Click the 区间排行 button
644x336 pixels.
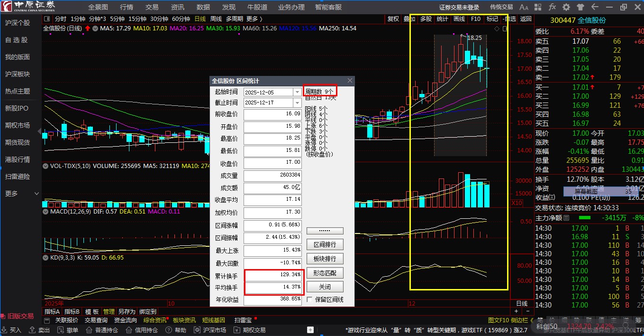pos(325,245)
